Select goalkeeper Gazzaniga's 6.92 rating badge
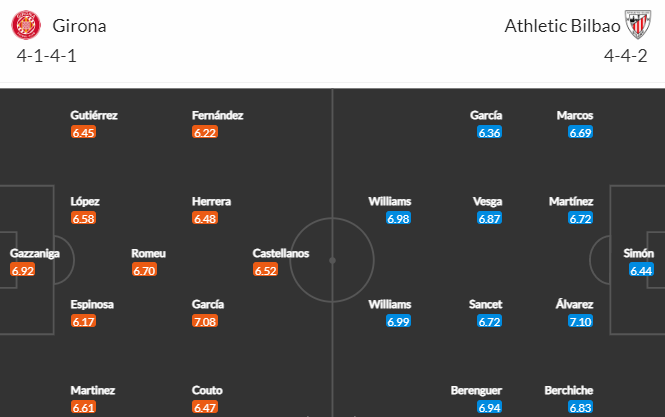The image size is (665, 417). pos(22,270)
